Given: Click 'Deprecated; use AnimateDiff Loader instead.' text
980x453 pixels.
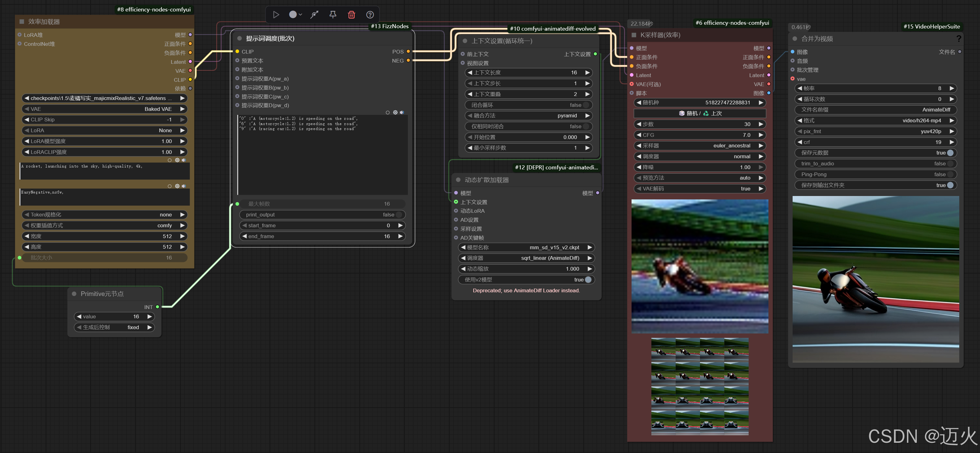Looking at the screenshot, I should [x=526, y=290].
